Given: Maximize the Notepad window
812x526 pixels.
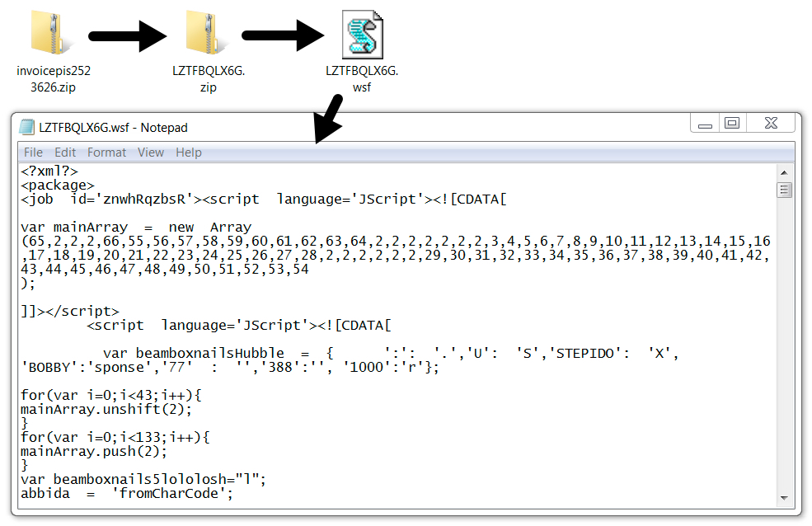Looking at the screenshot, I should coord(732,124).
